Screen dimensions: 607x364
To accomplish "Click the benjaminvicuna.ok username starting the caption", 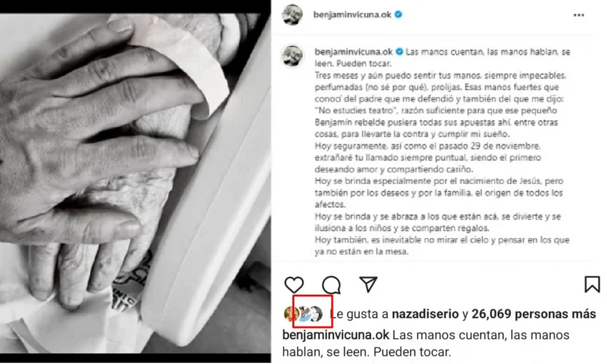I will (x=353, y=52).
